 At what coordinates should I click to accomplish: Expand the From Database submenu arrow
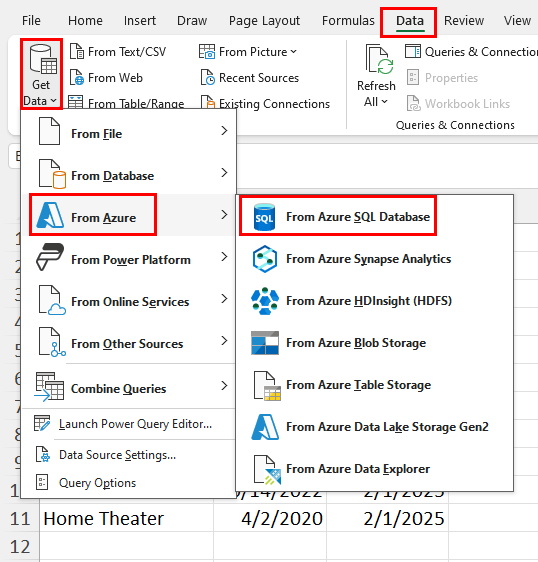(x=224, y=173)
